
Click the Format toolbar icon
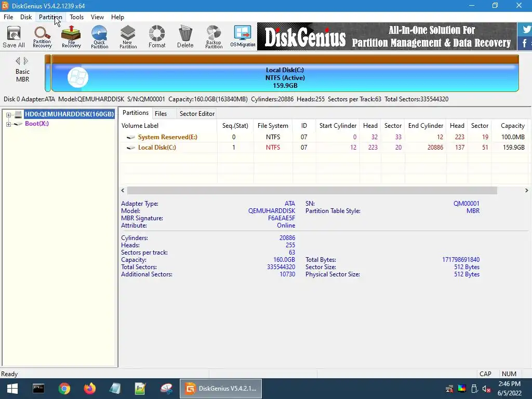[x=157, y=37]
